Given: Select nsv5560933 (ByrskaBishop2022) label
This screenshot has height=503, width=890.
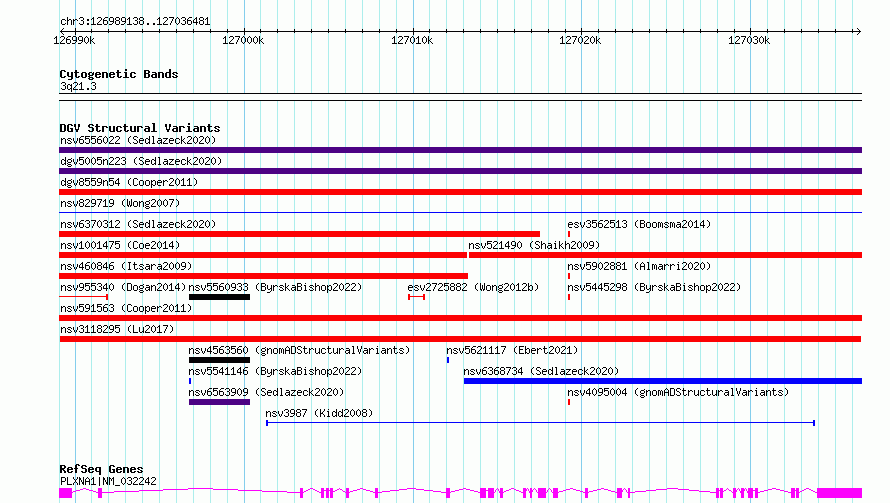Looking at the screenshot, I should tap(275, 287).
